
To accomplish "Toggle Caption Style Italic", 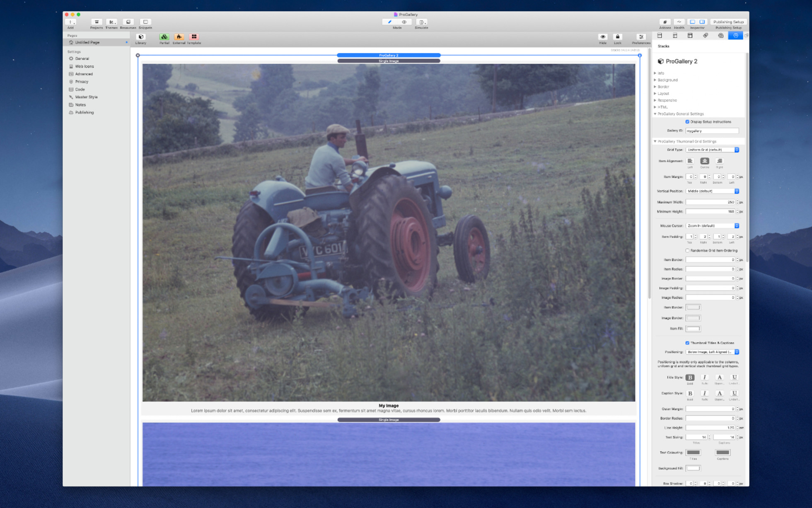I will (705, 393).
